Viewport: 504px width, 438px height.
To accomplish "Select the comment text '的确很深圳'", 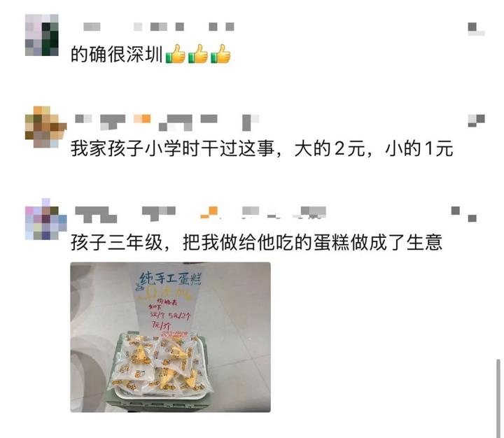I will tap(117, 54).
